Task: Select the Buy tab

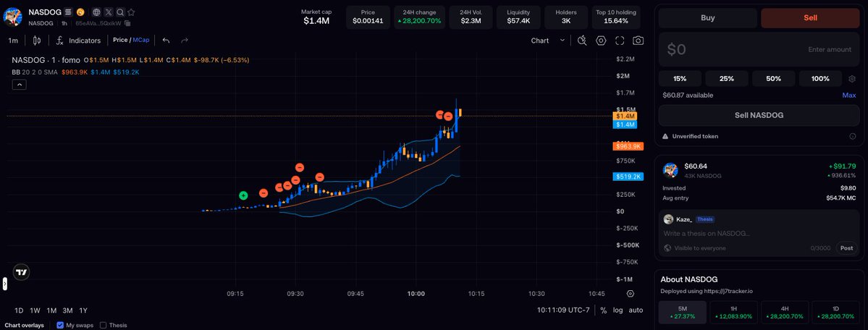Action: 707,17
